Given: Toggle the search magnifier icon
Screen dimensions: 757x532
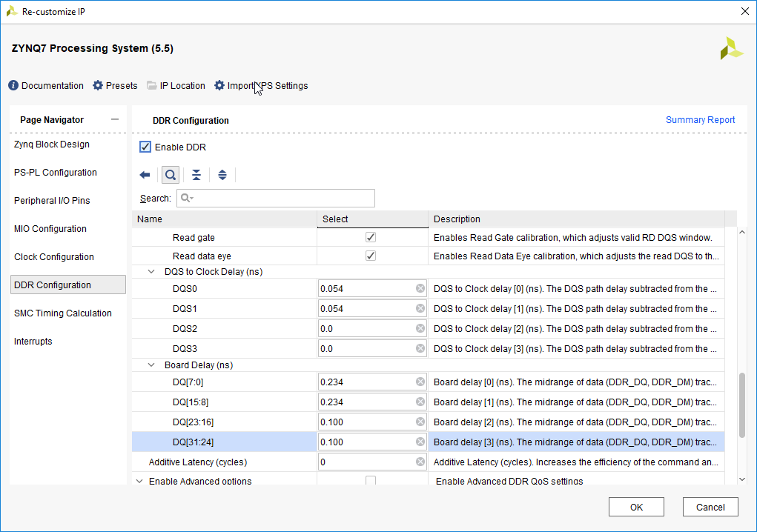Looking at the screenshot, I should [x=171, y=175].
